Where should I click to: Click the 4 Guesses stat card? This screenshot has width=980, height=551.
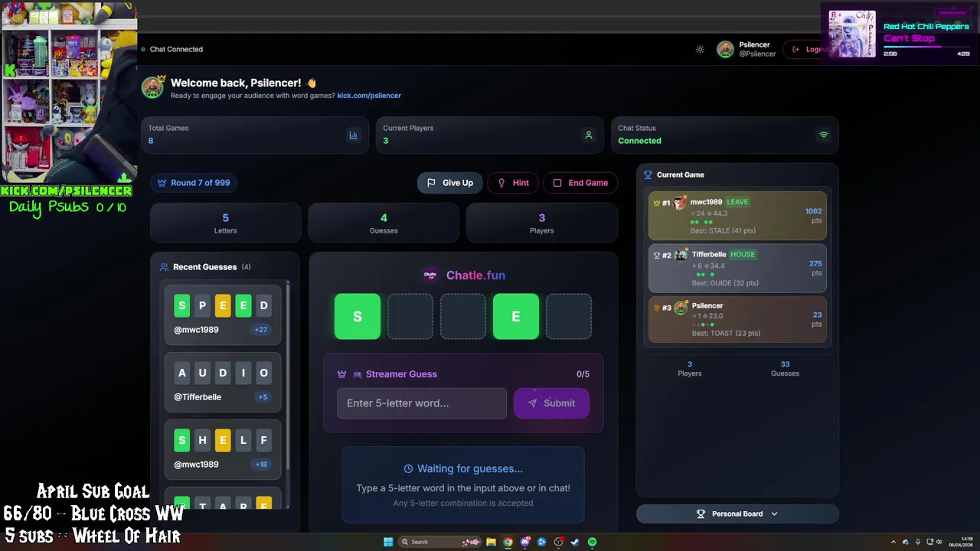point(384,223)
